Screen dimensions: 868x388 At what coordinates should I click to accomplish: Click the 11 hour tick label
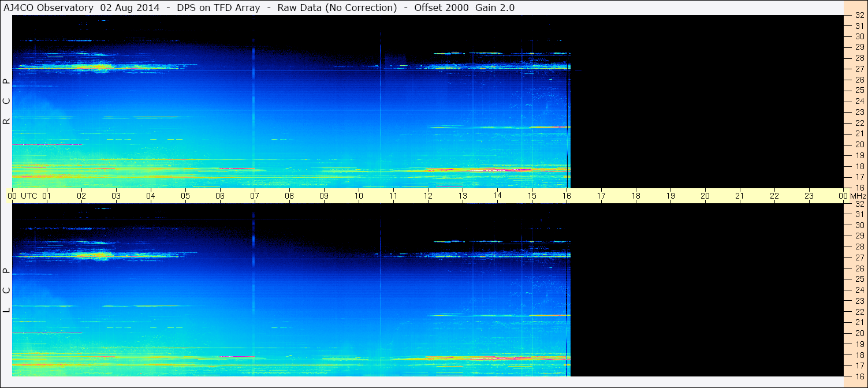tap(393, 196)
